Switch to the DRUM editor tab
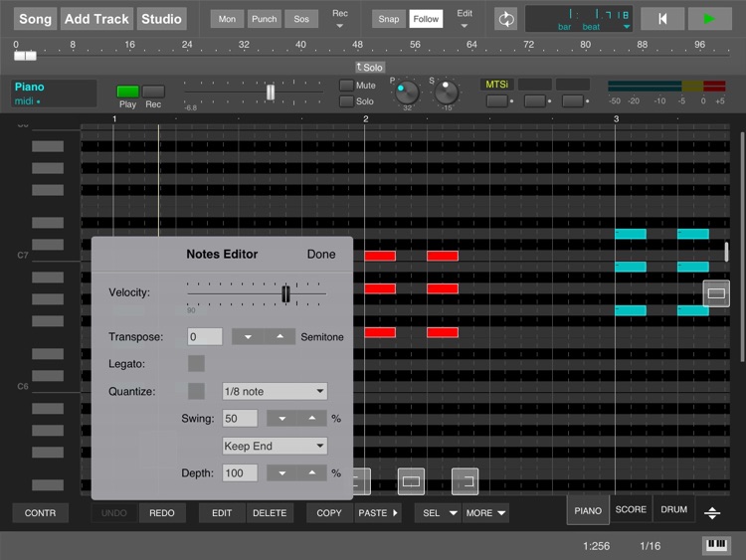Screen dimensions: 746x560 (x=673, y=509)
